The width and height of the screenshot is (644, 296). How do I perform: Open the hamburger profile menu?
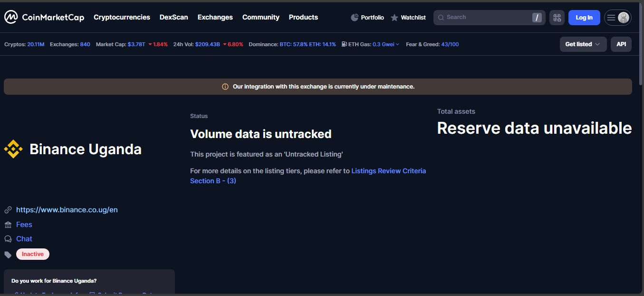point(617,18)
